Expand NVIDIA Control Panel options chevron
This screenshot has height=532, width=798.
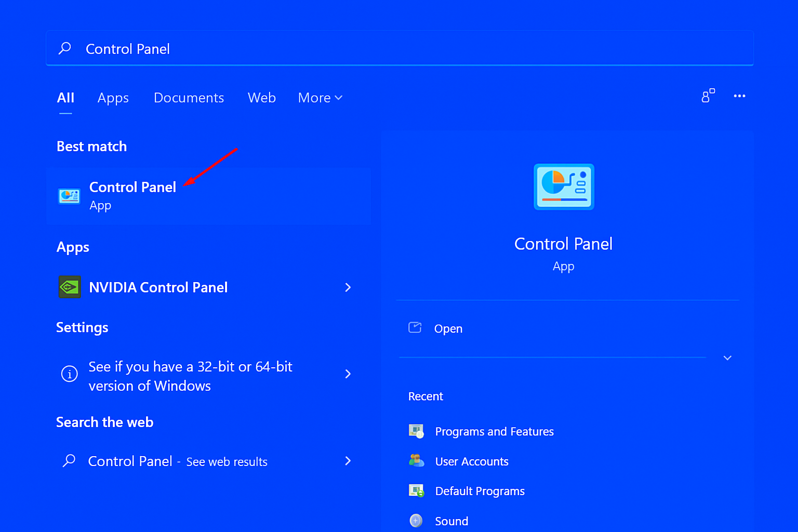(348, 287)
